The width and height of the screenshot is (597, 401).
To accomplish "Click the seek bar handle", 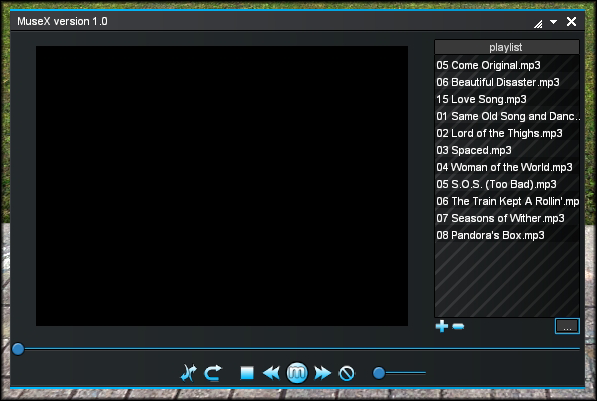I will point(18,349).
